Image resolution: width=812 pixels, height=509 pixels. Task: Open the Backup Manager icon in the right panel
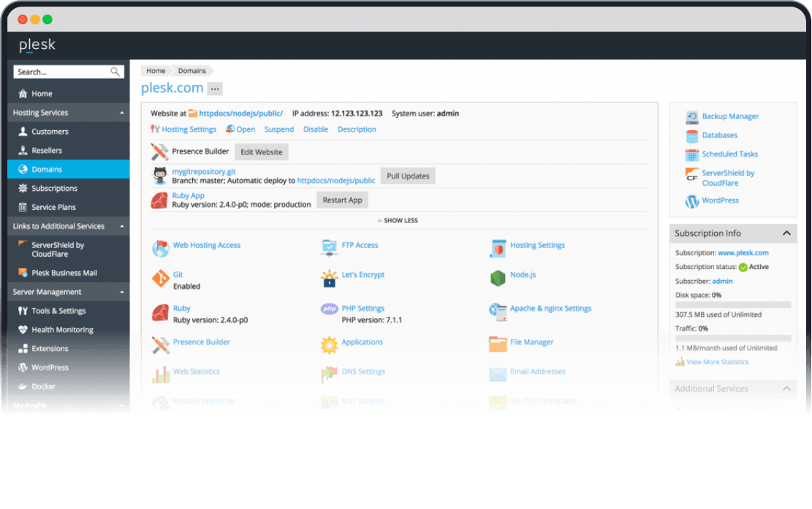coord(692,117)
